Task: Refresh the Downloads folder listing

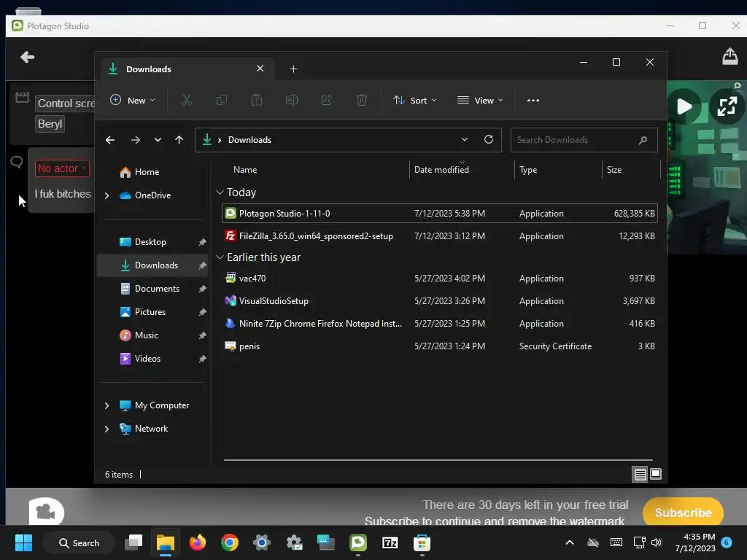Action: (488, 139)
